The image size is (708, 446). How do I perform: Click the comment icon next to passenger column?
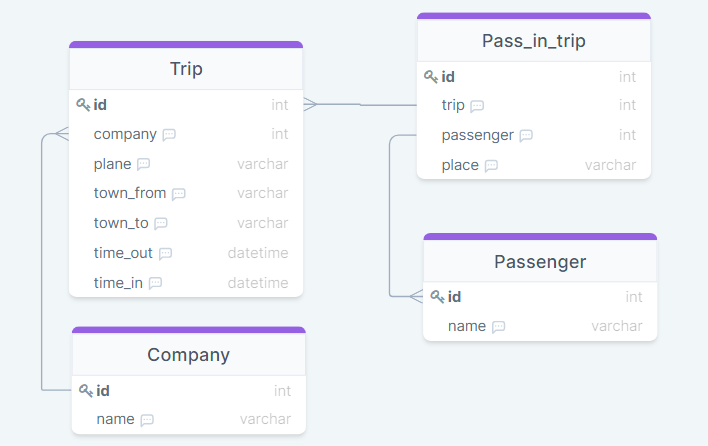coord(526,136)
